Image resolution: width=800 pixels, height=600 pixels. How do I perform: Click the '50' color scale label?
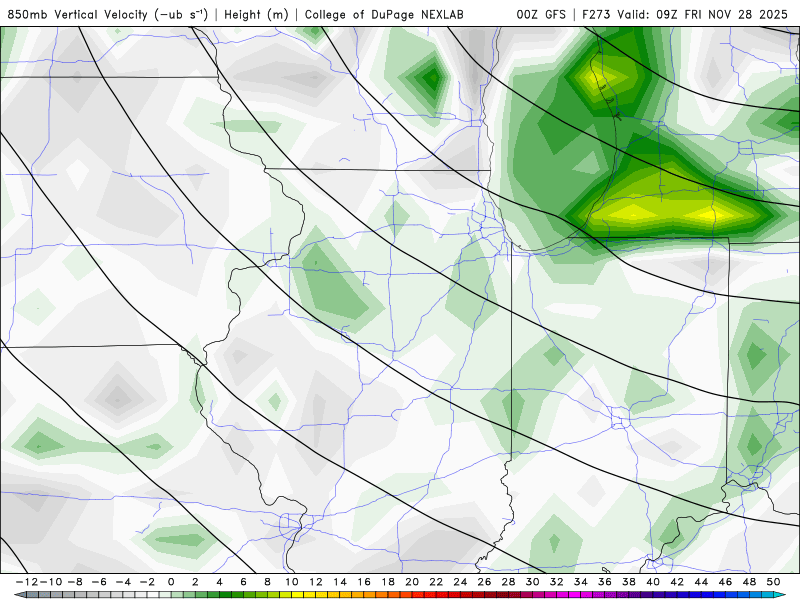[773, 582]
